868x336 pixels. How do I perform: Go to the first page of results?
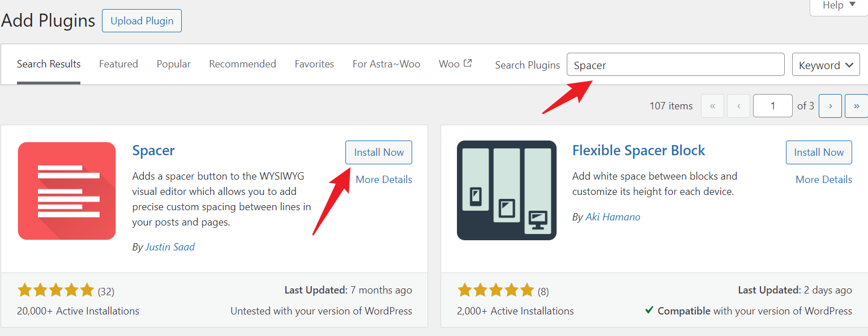[x=712, y=106]
